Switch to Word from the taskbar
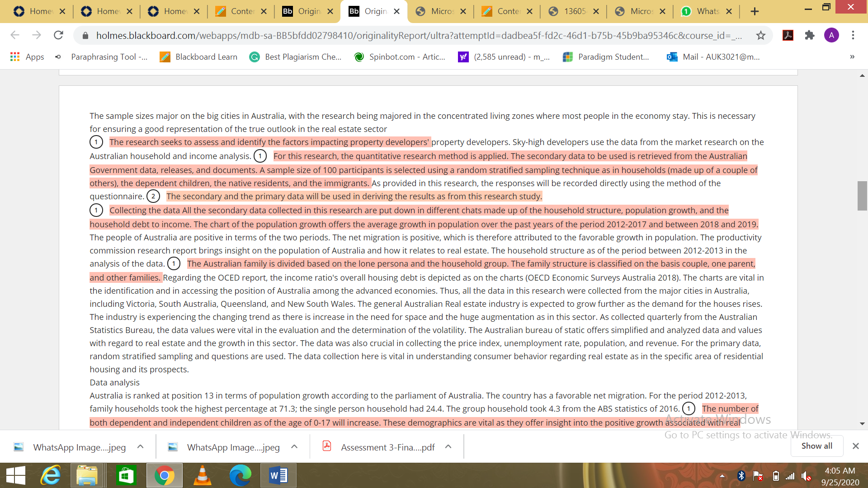 click(x=278, y=476)
